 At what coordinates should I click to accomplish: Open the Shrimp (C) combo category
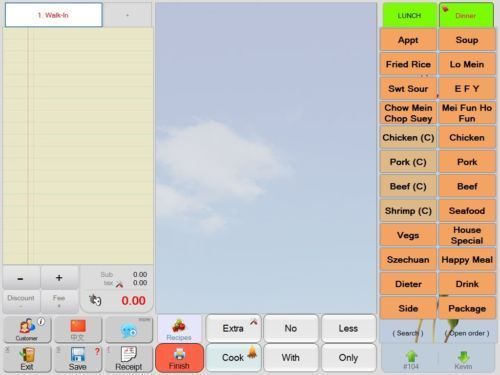[x=408, y=211]
